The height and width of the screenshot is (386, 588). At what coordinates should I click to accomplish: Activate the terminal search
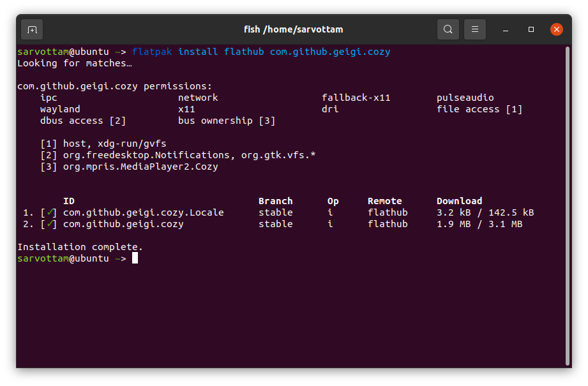click(448, 29)
